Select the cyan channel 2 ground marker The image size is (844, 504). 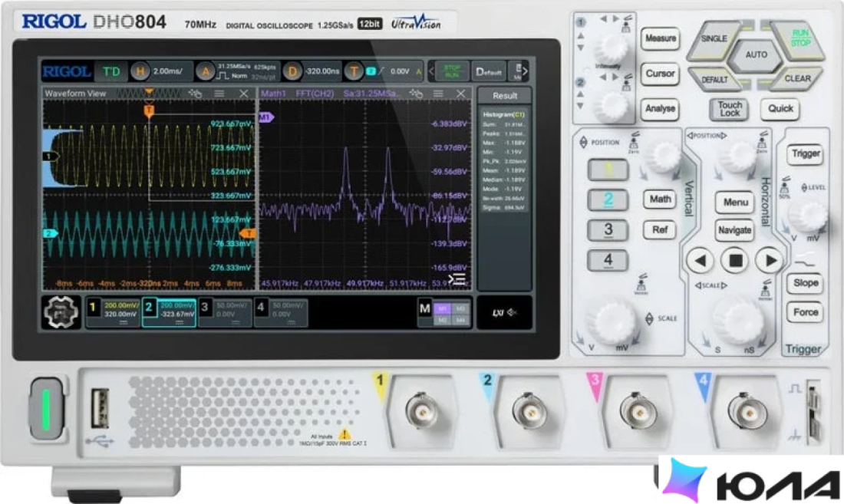(50, 233)
